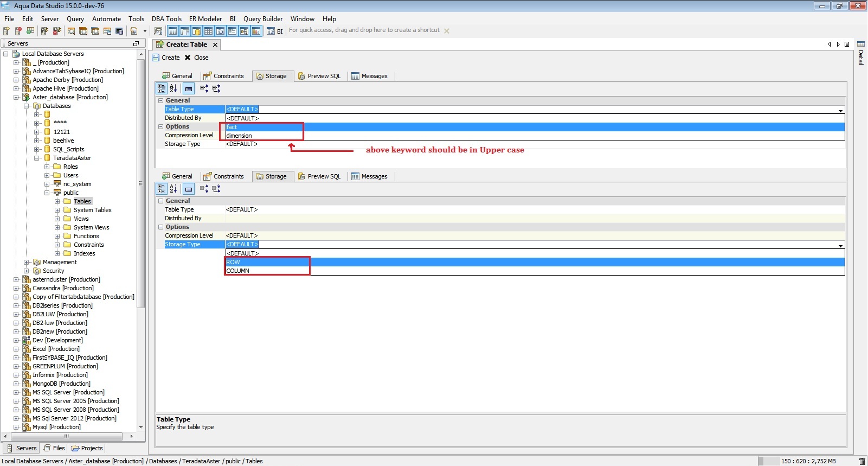Click the bar chart icon in main toolbar
The height and width of the screenshot is (466, 868).
coord(256,31)
